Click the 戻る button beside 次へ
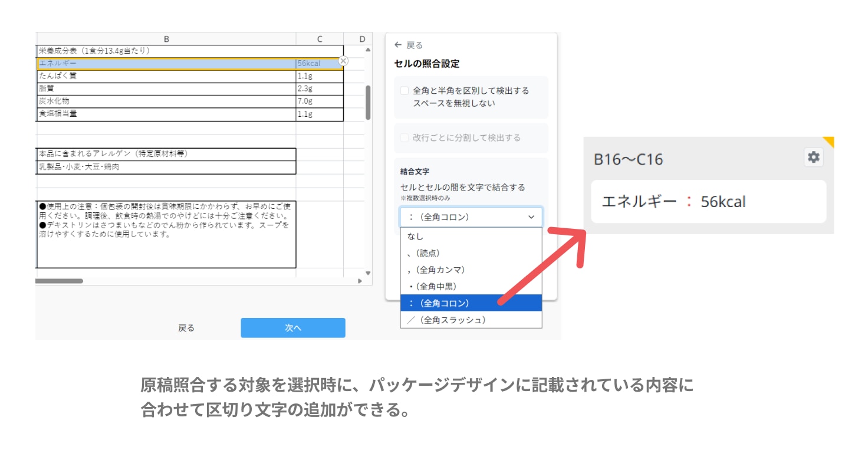This screenshot has width=868, height=453. [x=186, y=328]
